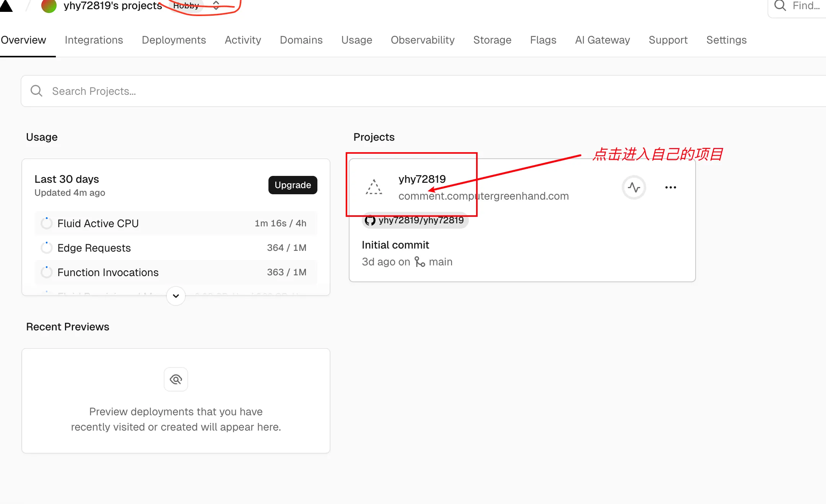Open the Edge Requests row
This screenshot has width=826, height=504.
tap(176, 248)
